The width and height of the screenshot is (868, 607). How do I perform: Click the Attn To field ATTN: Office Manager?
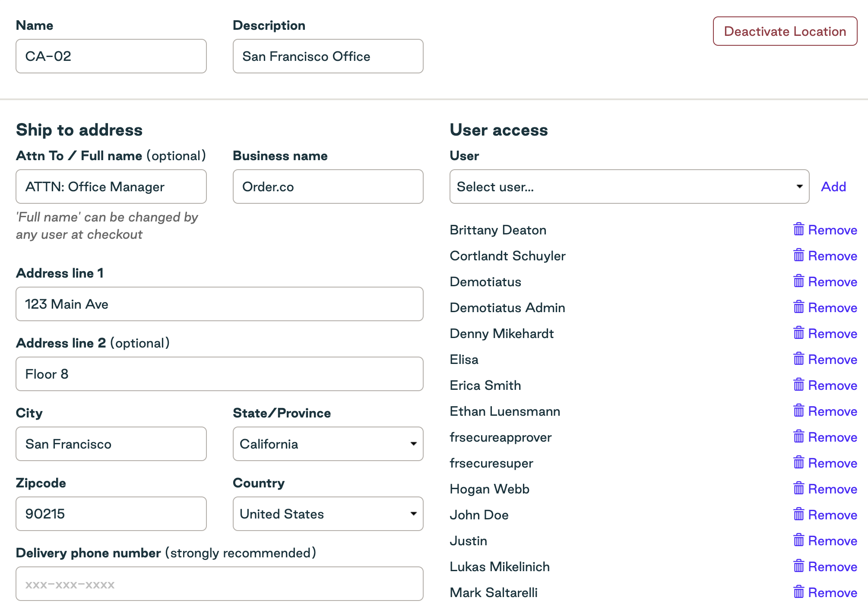click(111, 187)
